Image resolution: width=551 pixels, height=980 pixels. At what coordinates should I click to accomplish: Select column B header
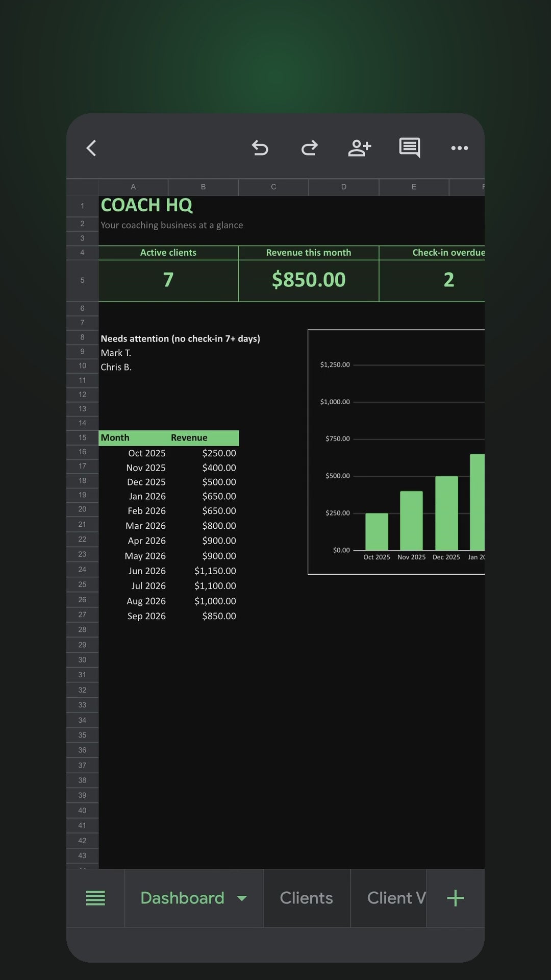[x=203, y=187]
